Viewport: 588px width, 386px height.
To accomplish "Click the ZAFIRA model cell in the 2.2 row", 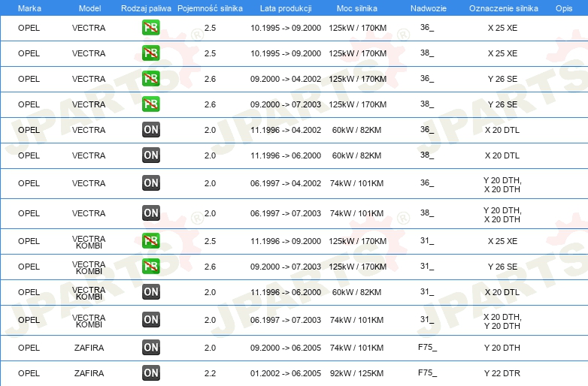I will click(89, 373).
